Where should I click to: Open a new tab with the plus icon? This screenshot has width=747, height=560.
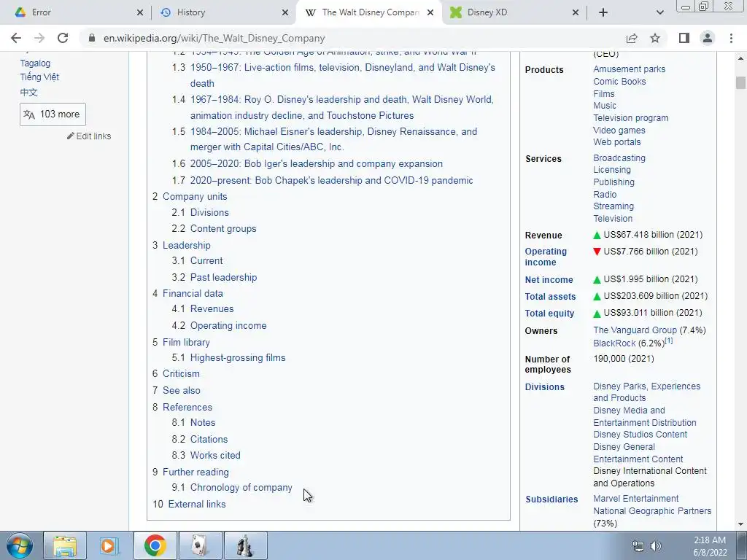(603, 12)
